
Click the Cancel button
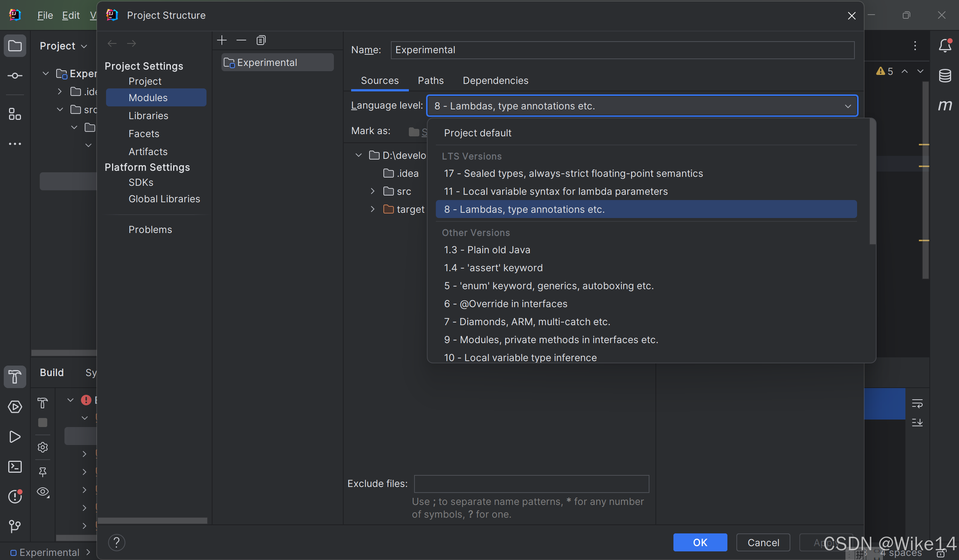tap(763, 542)
